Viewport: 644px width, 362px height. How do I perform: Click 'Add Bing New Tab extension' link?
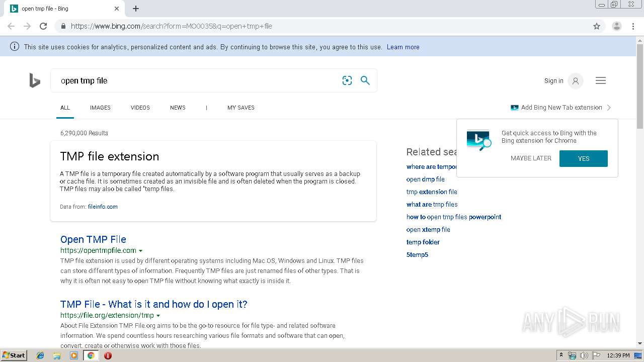pos(561,108)
